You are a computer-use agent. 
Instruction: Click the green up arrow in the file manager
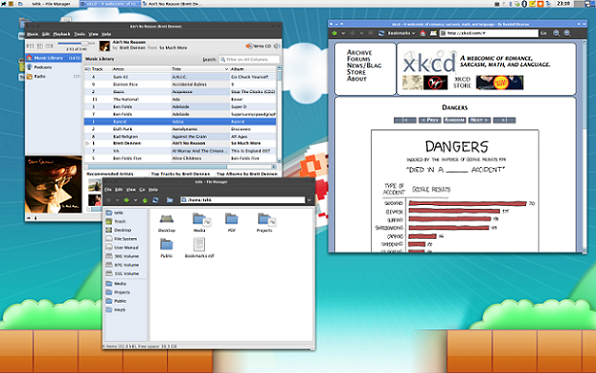coord(145,200)
